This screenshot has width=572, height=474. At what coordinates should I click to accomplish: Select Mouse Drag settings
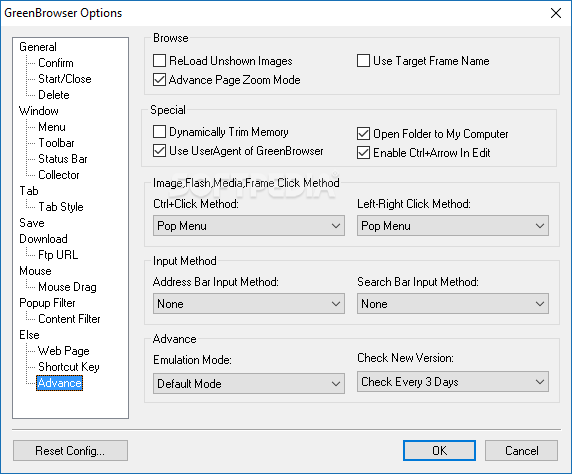67,287
